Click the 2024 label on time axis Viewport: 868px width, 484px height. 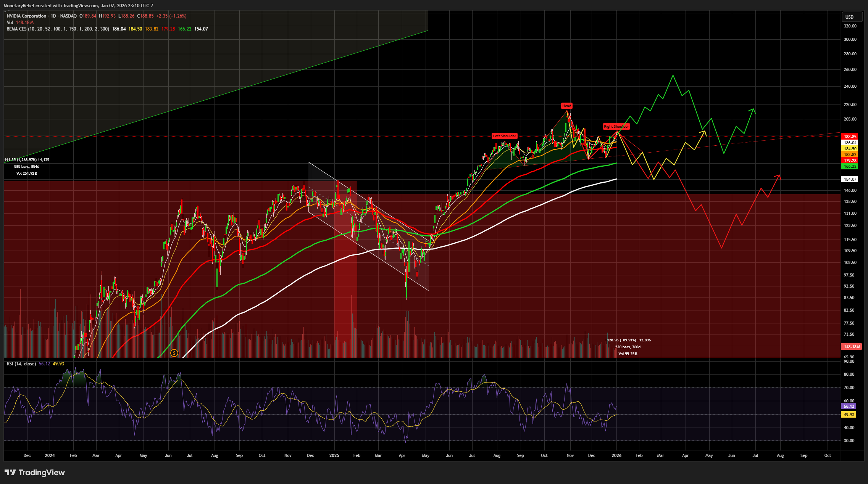(x=50, y=455)
